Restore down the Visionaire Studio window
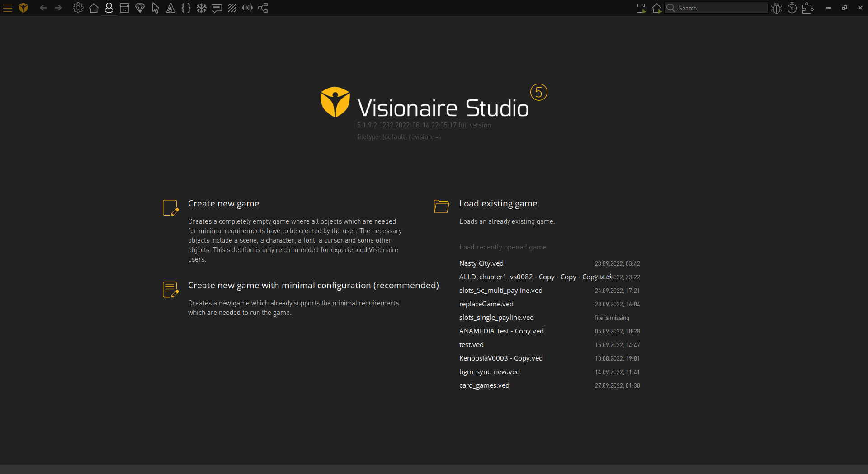868x474 pixels. [844, 8]
